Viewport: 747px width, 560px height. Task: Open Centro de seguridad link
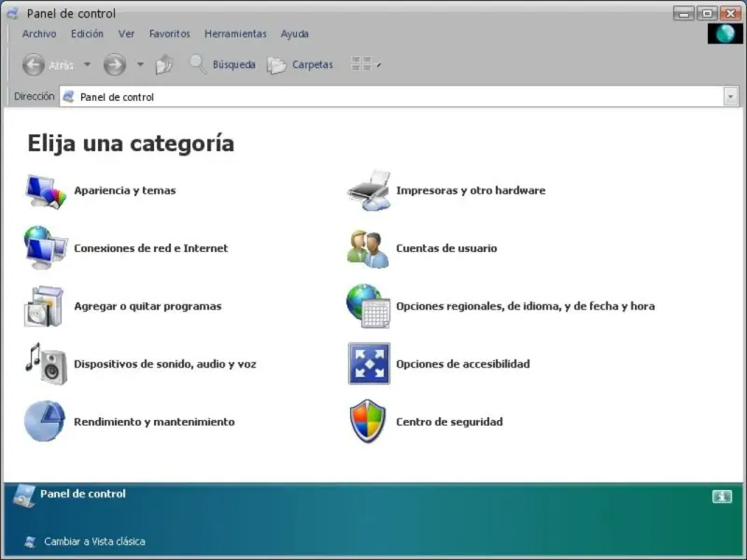tap(449, 422)
